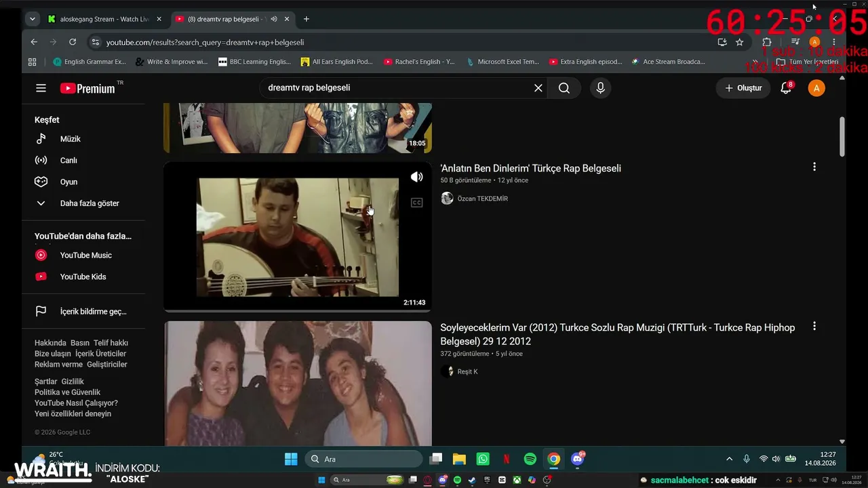868x488 pixels.
Task: Open the Hakkında footer link
Action: 50,343
